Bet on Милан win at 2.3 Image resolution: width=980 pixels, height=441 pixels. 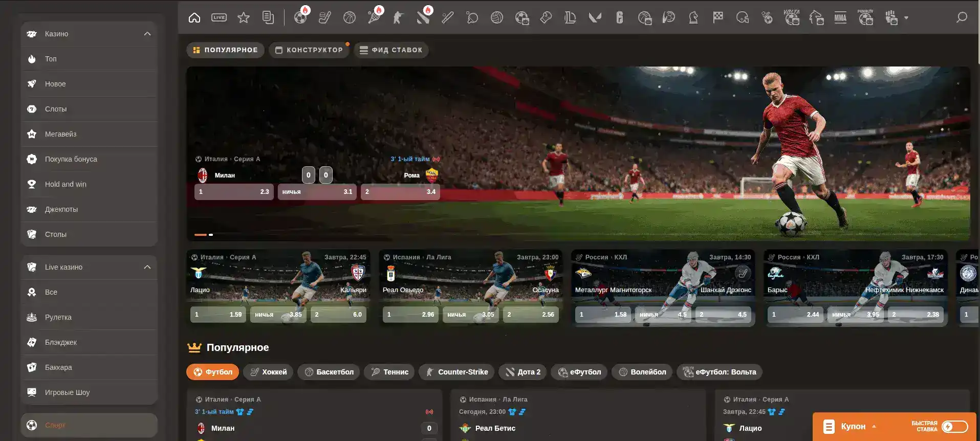point(234,192)
